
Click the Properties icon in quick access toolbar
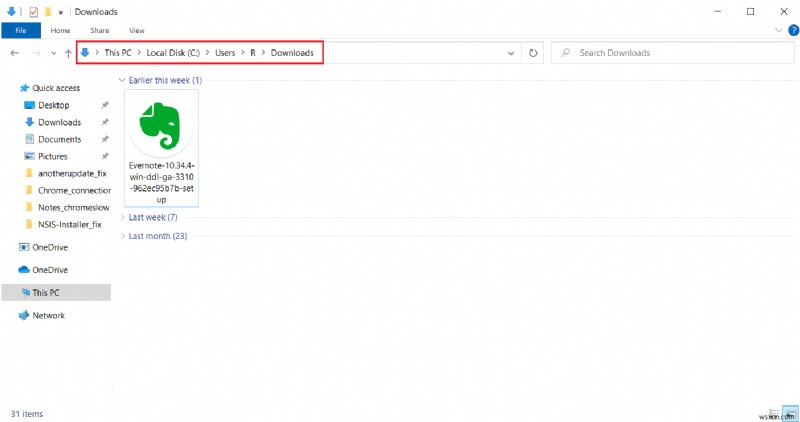(34, 11)
